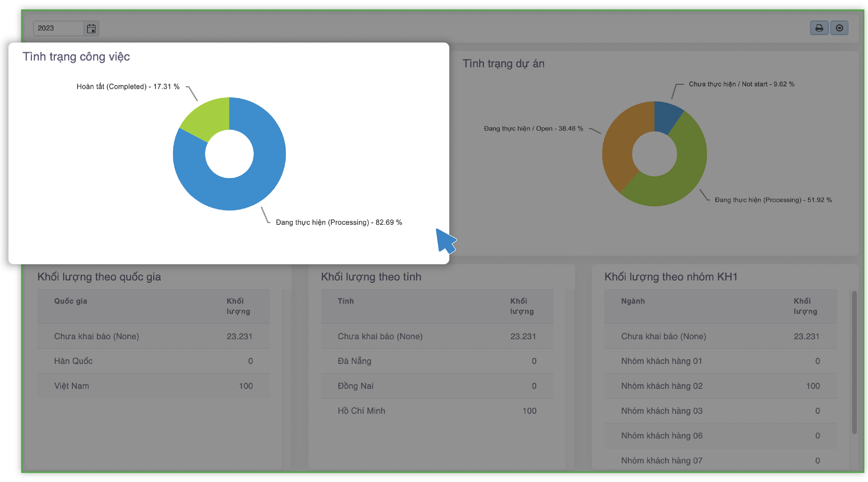
Task: Select the 'Hồ Chí Minh' row
Action: point(437,411)
